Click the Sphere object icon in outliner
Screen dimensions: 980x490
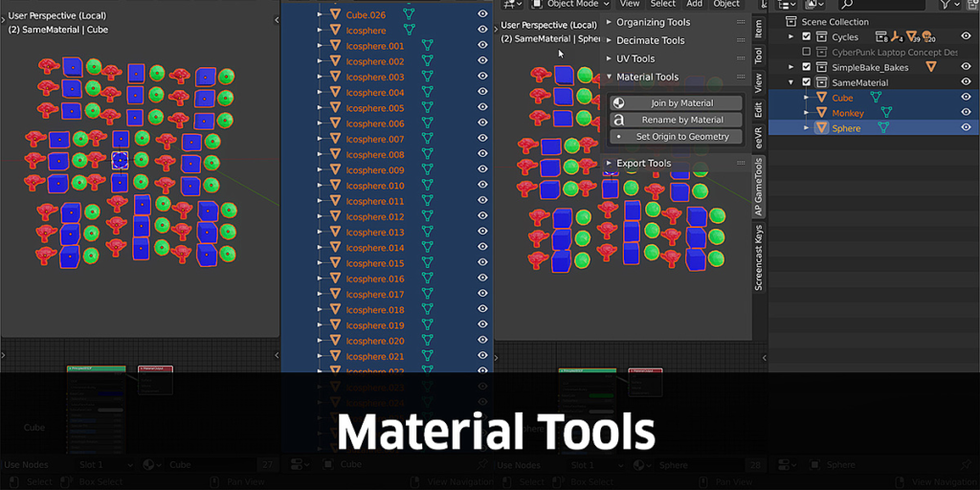pos(821,128)
